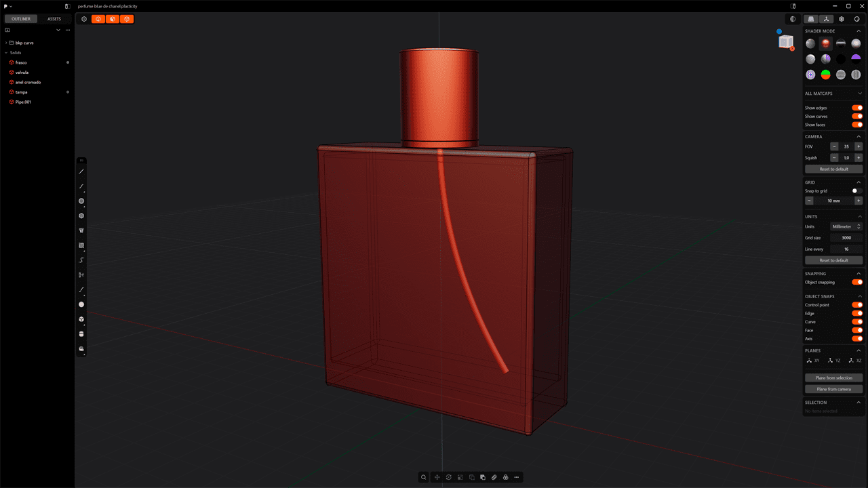Click the sphere tool in left toolbar
The image size is (868, 488).
[x=81, y=304]
